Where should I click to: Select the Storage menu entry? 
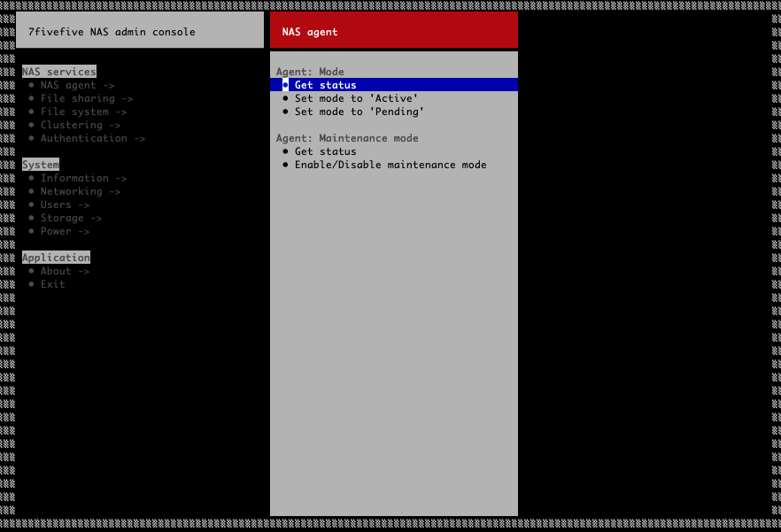click(x=71, y=218)
